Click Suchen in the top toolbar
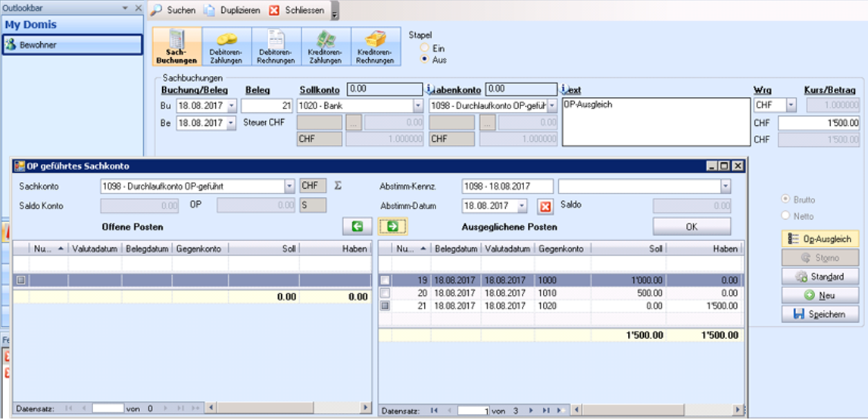The width and height of the screenshot is (868, 420). click(x=173, y=11)
